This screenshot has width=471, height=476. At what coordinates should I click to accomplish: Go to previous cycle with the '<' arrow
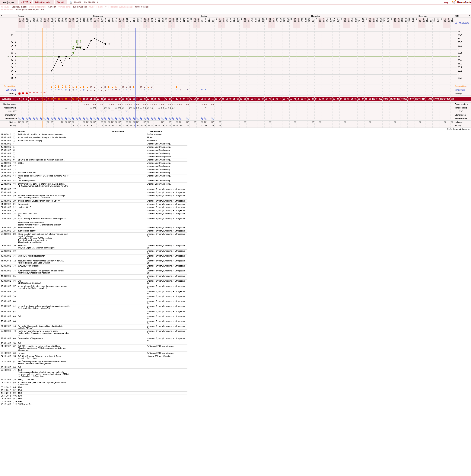pos(22,2)
